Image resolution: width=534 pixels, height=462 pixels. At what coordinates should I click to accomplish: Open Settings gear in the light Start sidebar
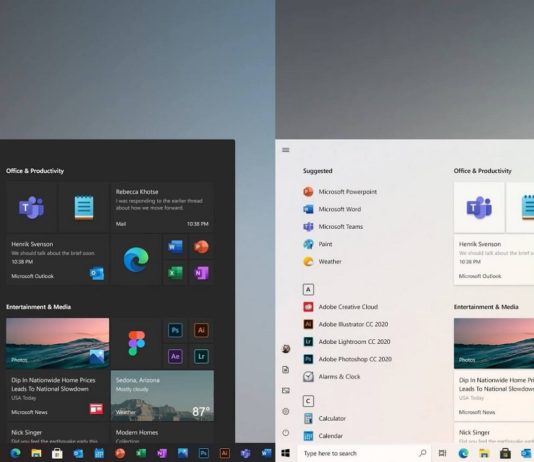pos(286,412)
